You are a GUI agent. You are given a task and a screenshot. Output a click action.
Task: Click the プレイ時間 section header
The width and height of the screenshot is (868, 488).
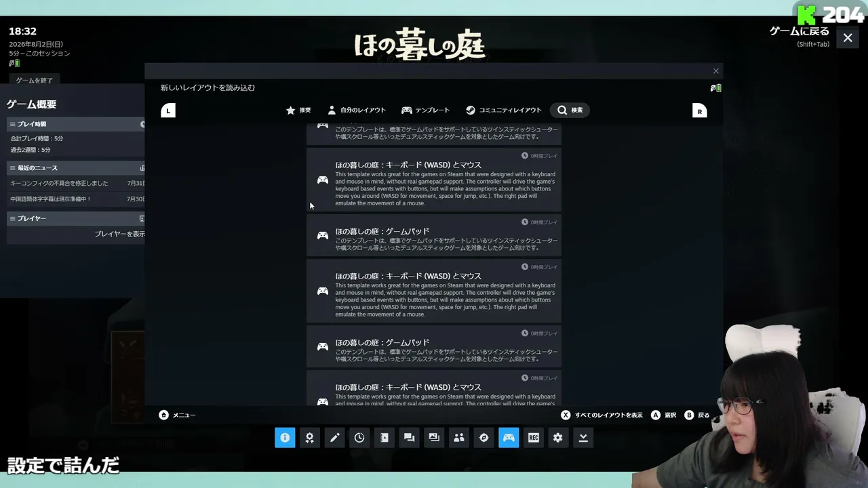click(75, 124)
